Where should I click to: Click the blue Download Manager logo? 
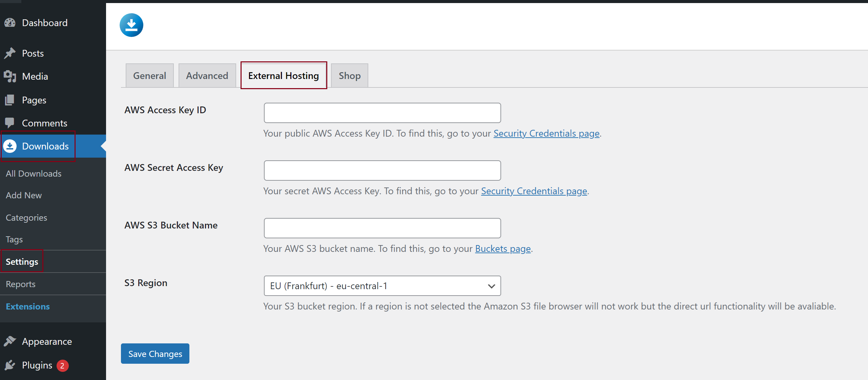click(131, 25)
